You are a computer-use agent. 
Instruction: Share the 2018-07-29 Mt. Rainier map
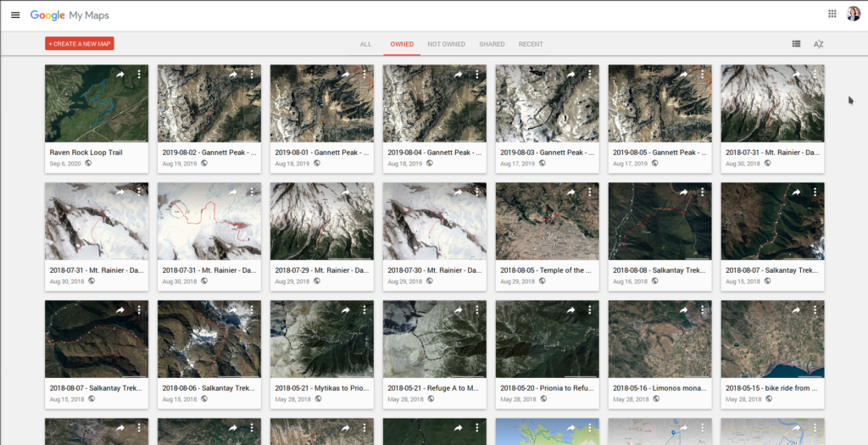click(x=346, y=192)
